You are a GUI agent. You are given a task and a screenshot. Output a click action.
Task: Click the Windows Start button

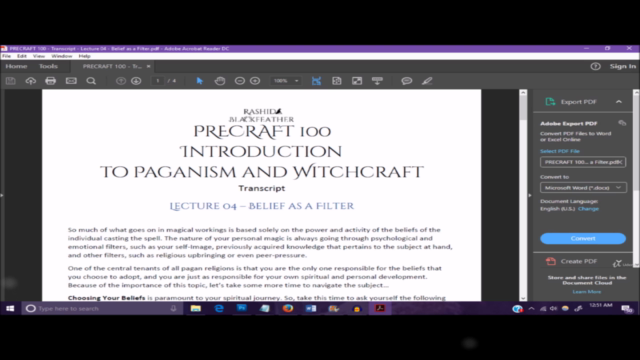pyautogui.click(x=10, y=308)
